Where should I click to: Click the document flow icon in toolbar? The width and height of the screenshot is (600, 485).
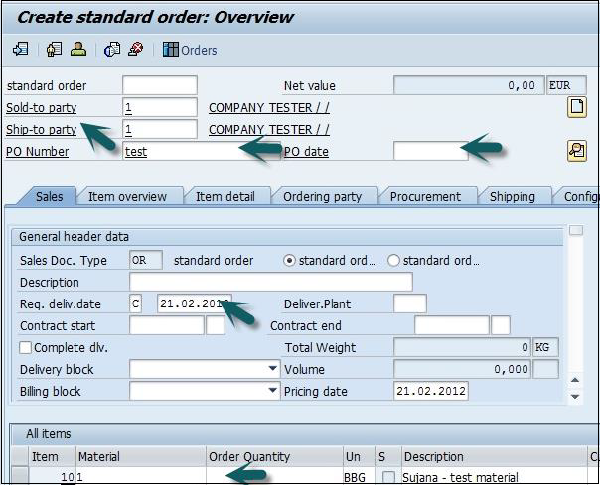21,50
